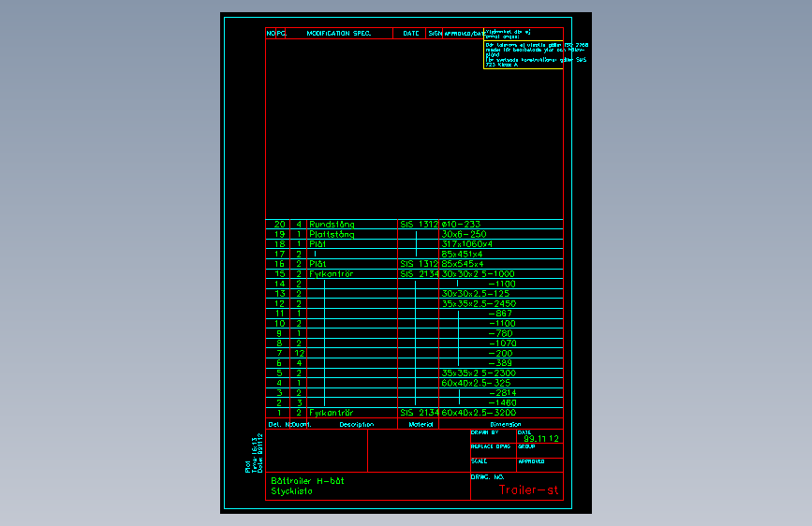The height and width of the screenshot is (526, 812).
Task: Click material 'SIS 2134' in row 1
Action: point(419,413)
